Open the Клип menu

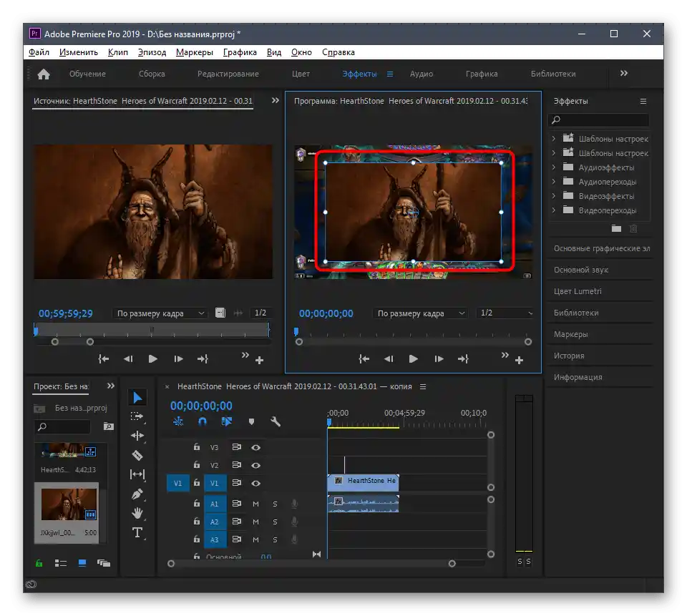pyautogui.click(x=117, y=52)
